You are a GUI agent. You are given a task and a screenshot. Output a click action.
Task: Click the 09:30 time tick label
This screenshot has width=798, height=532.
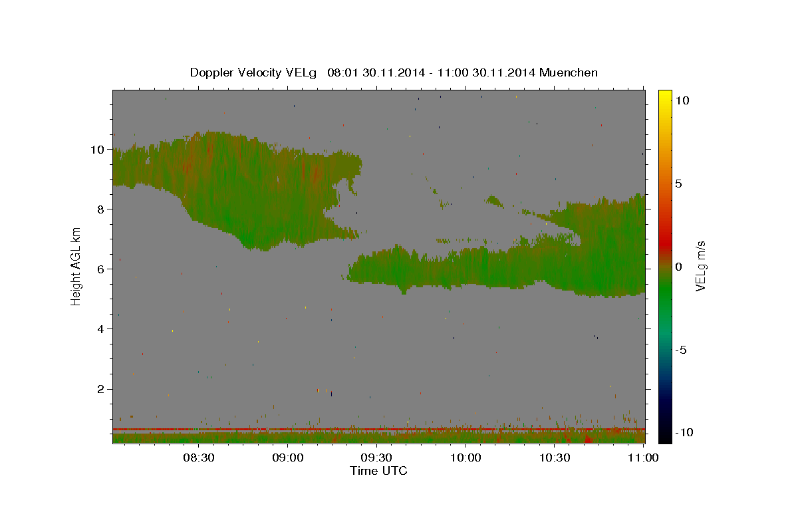click(x=377, y=458)
